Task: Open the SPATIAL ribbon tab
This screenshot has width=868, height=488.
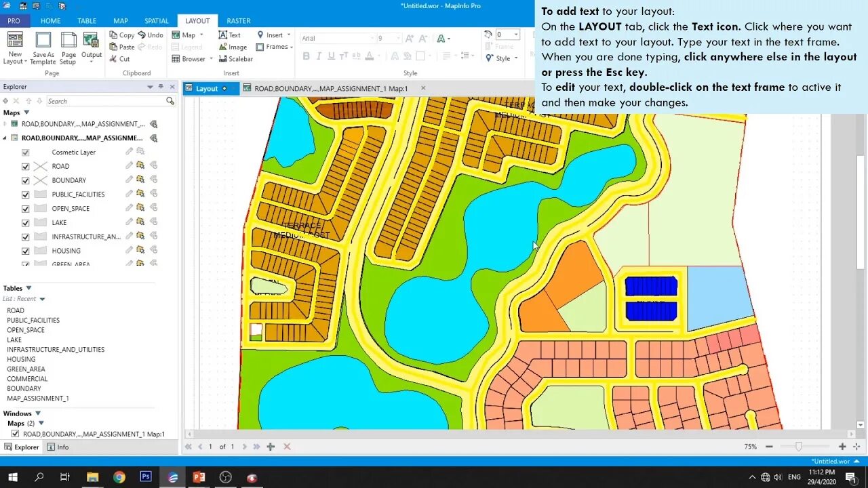Action: coord(157,21)
